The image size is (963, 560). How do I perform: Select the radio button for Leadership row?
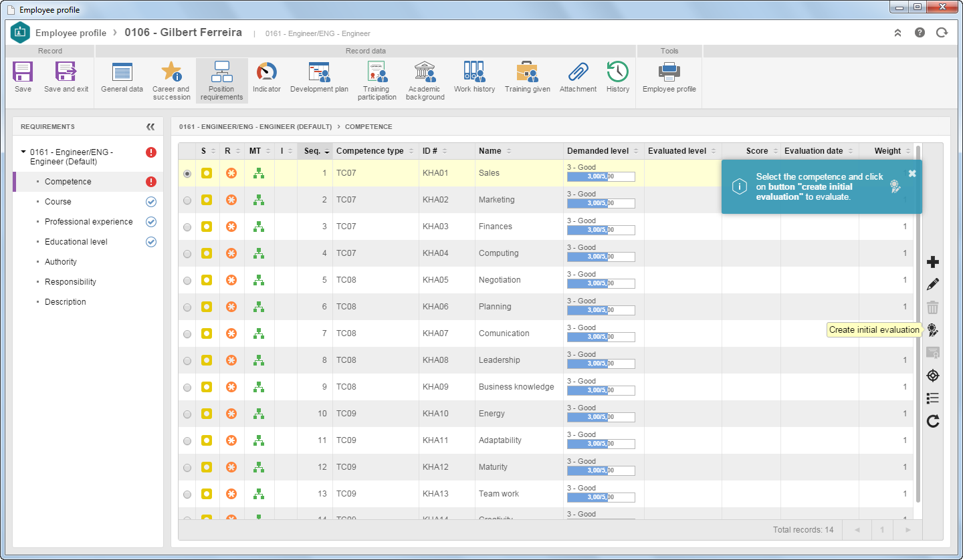coord(187,360)
